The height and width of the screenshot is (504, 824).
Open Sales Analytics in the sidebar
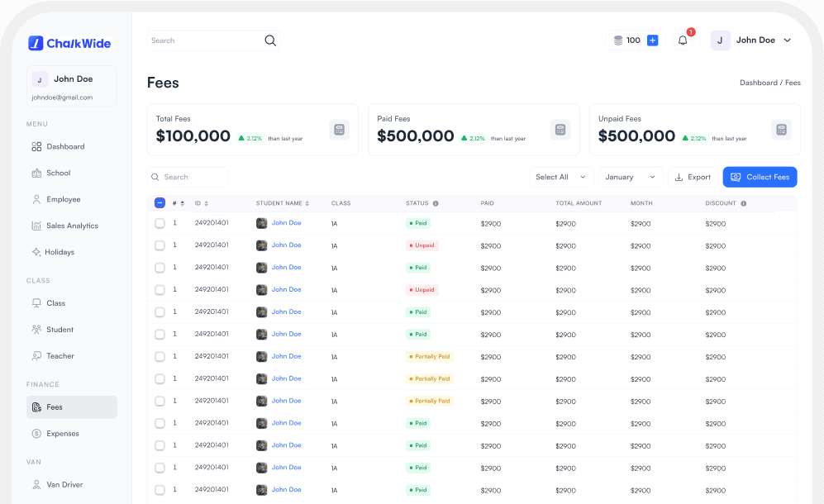tap(71, 226)
